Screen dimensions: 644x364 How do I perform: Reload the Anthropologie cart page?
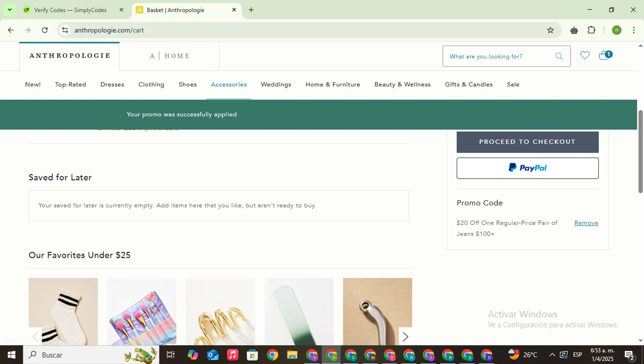coord(45,30)
